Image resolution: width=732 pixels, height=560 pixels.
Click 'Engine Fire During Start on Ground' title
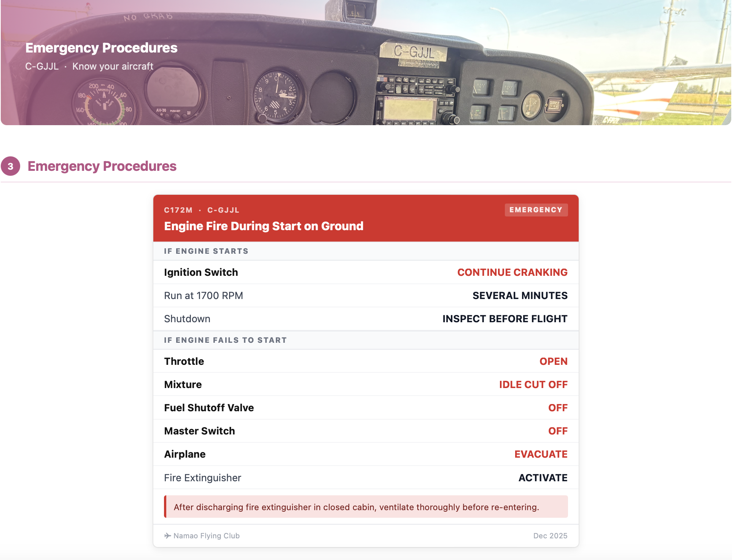[x=264, y=226]
